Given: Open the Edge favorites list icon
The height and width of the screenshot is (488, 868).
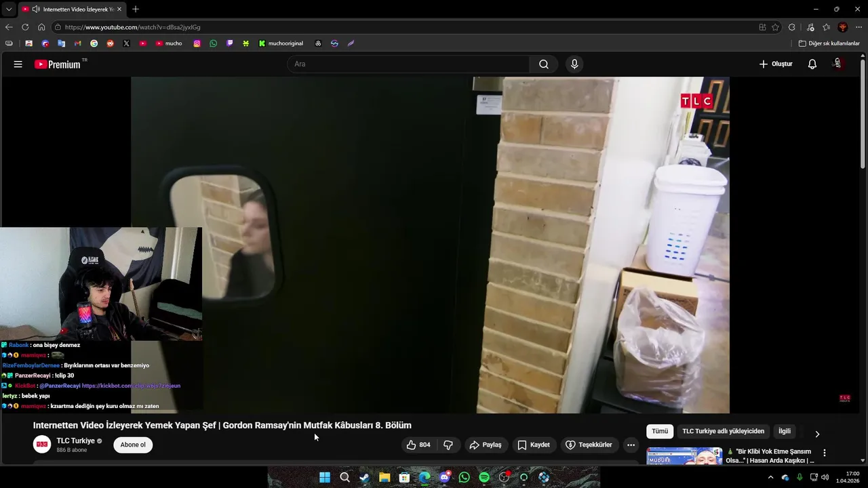Looking at the screenshot, I should 826,27.
